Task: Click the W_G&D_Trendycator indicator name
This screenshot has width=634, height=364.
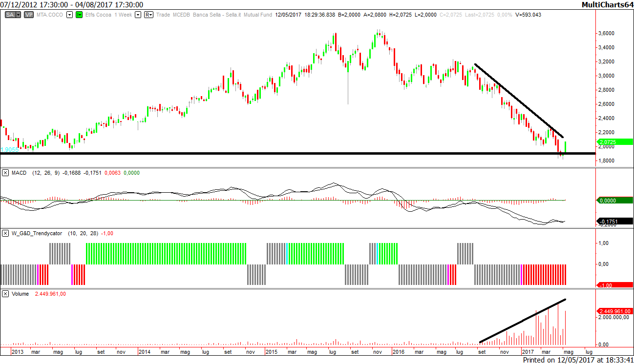Action: tap(37, 233)
